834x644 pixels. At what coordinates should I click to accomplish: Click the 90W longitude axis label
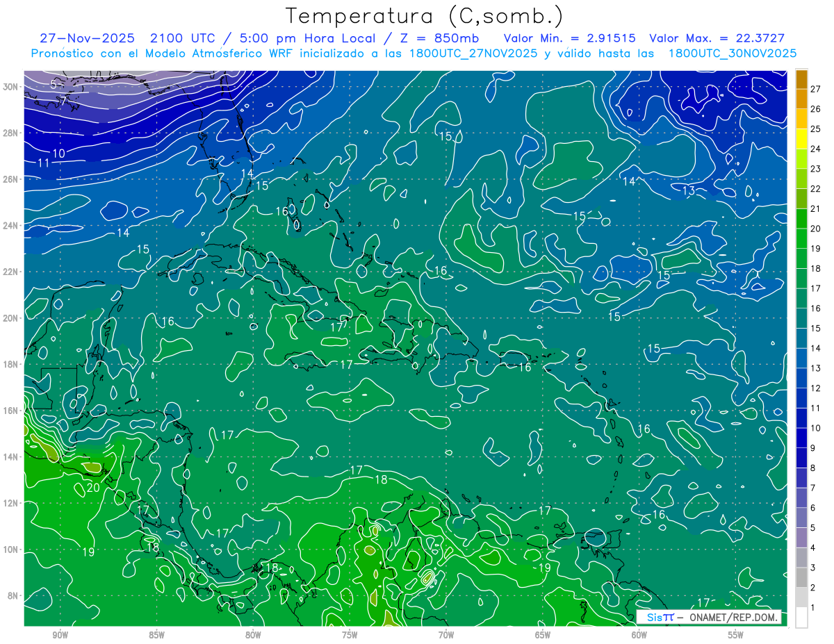click(60, 635)
